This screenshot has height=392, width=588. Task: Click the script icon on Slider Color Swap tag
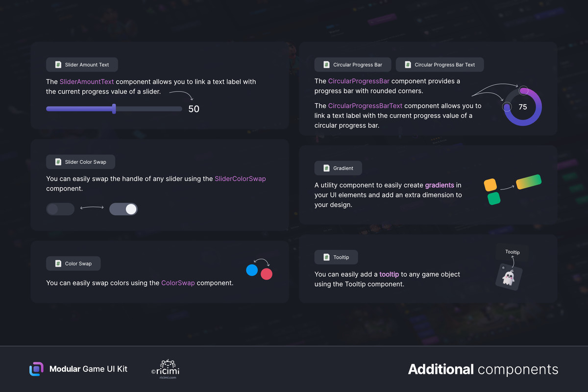coord(58,162)
